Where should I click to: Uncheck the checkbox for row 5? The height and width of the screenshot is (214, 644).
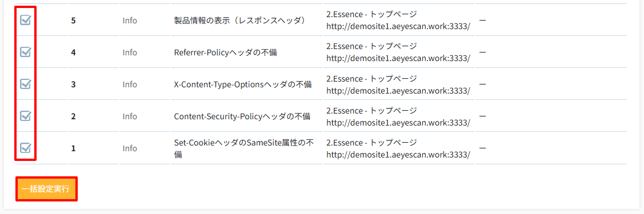[x=26, y=20]
